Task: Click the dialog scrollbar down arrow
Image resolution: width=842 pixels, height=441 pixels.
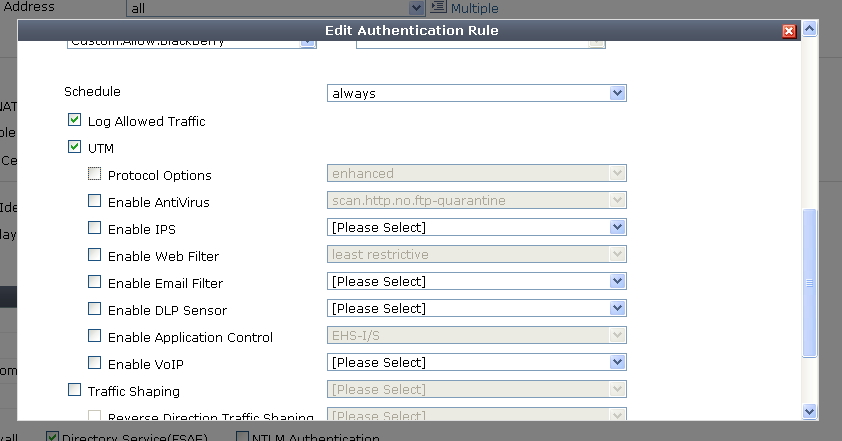Action: pos(810,412)
